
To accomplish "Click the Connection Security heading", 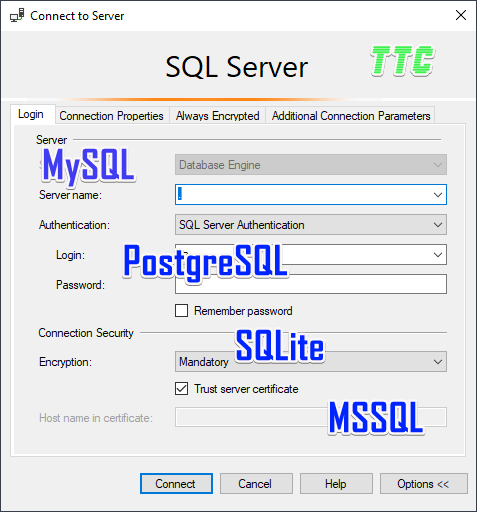I will pos(86,333).
